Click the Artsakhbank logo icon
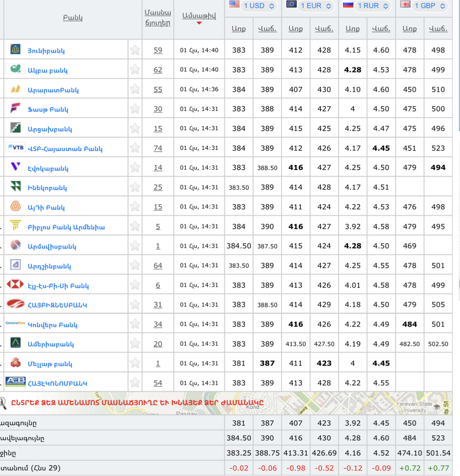 [x=15, y=127]
